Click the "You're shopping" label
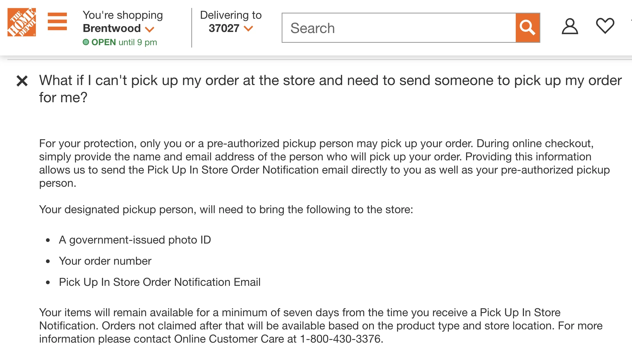 point(123,15)
